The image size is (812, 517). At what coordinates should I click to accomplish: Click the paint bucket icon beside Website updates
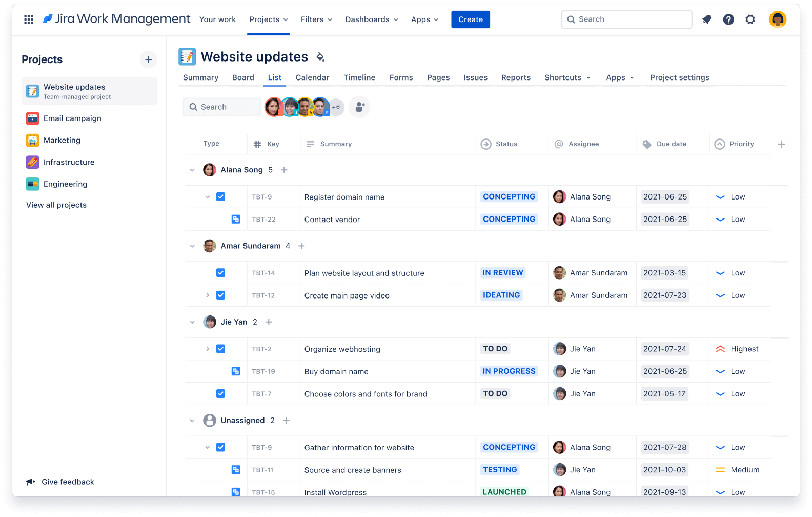[320, 57]
